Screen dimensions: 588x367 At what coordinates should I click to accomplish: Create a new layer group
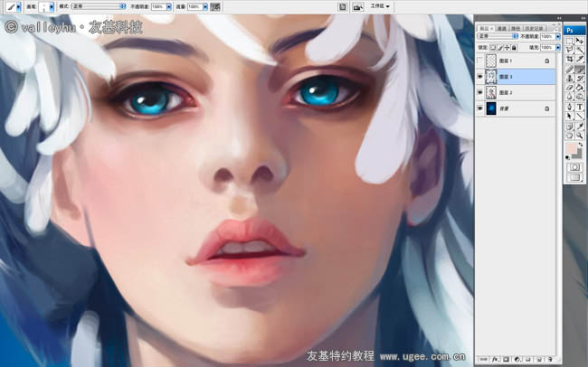click(528, 359)
